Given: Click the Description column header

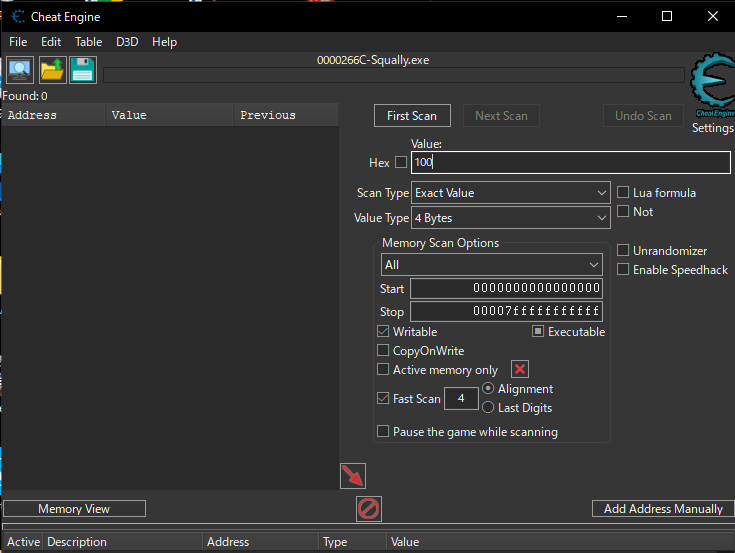Looking at the screenshot, I should tap(123, 542).
